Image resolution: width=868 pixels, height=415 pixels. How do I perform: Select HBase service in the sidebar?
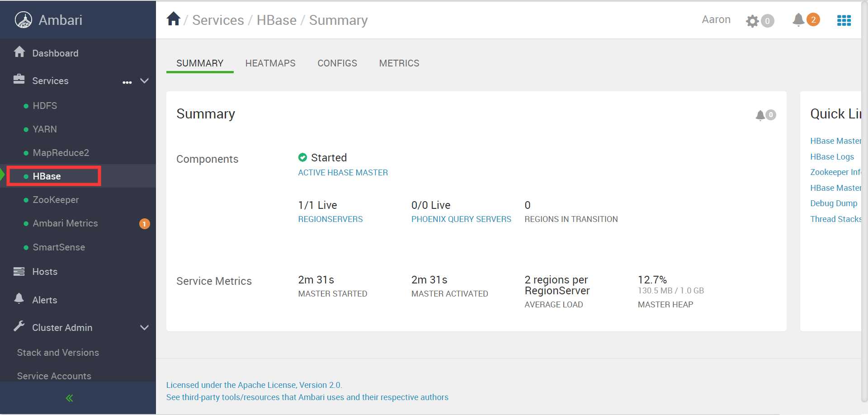(47, 176)
